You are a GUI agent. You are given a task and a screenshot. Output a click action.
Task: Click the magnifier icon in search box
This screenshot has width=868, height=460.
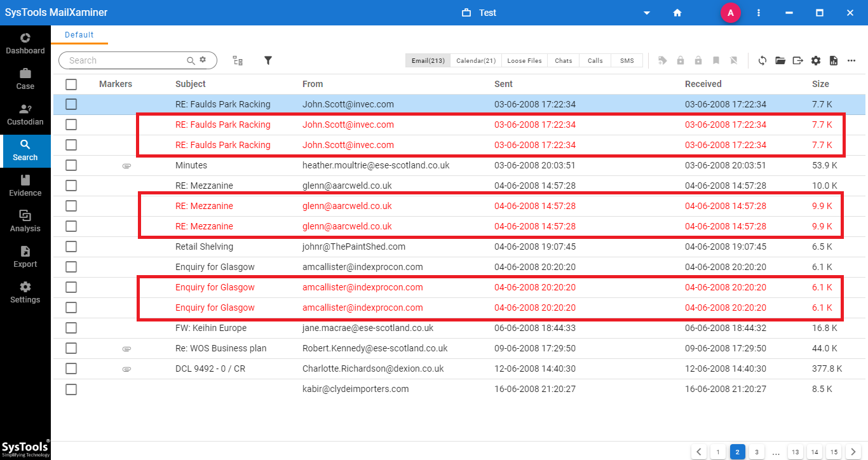pyautogui.click(x=191, y=60)
